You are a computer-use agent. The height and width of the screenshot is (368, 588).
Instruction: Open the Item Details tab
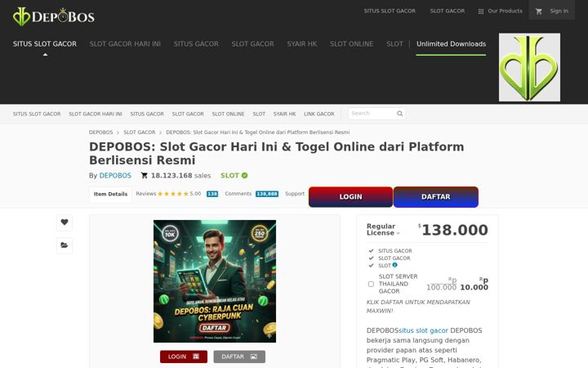point(110,194)
